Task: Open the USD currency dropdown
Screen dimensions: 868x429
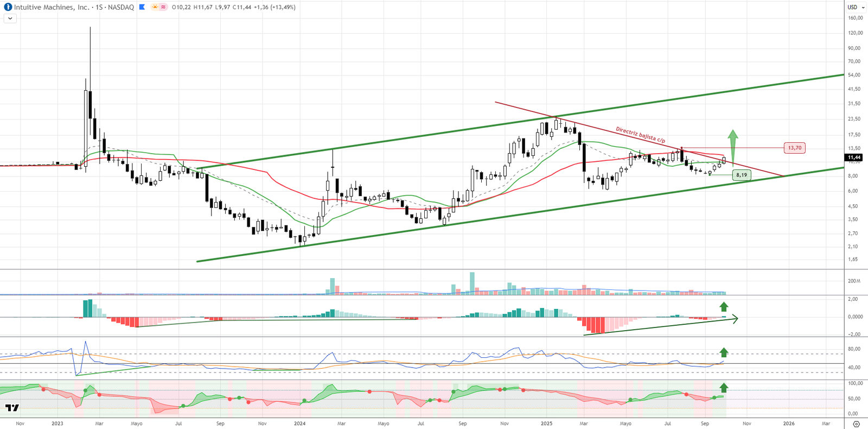Action: pos(856,7)
